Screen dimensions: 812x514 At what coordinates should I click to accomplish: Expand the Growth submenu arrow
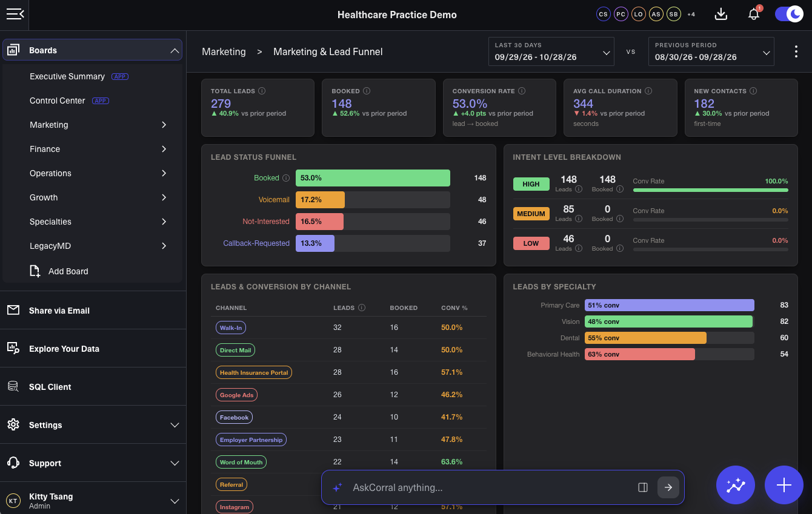click(164, 197)
